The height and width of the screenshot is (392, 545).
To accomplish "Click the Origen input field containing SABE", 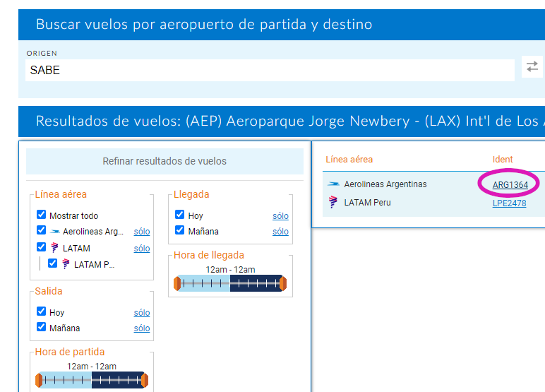I will coord(270,70).
